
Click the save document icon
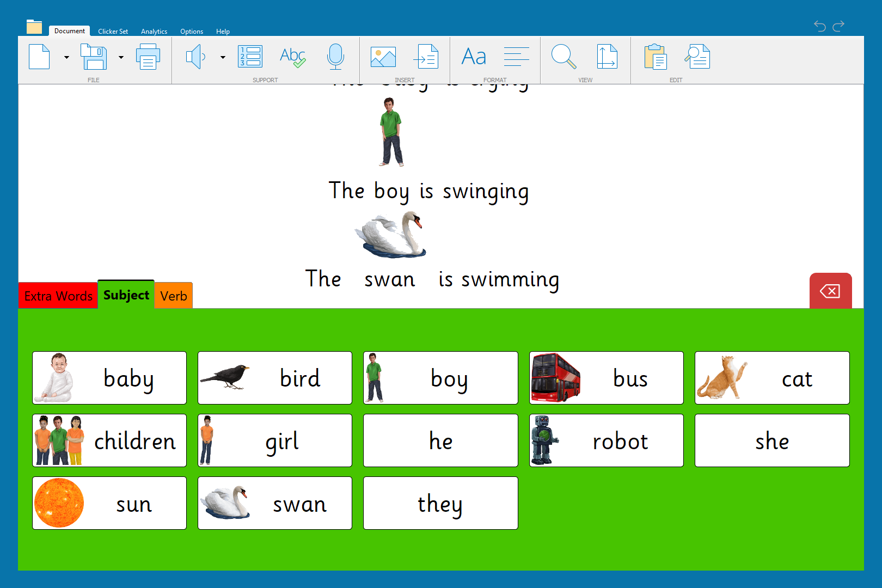coord(94,57)
